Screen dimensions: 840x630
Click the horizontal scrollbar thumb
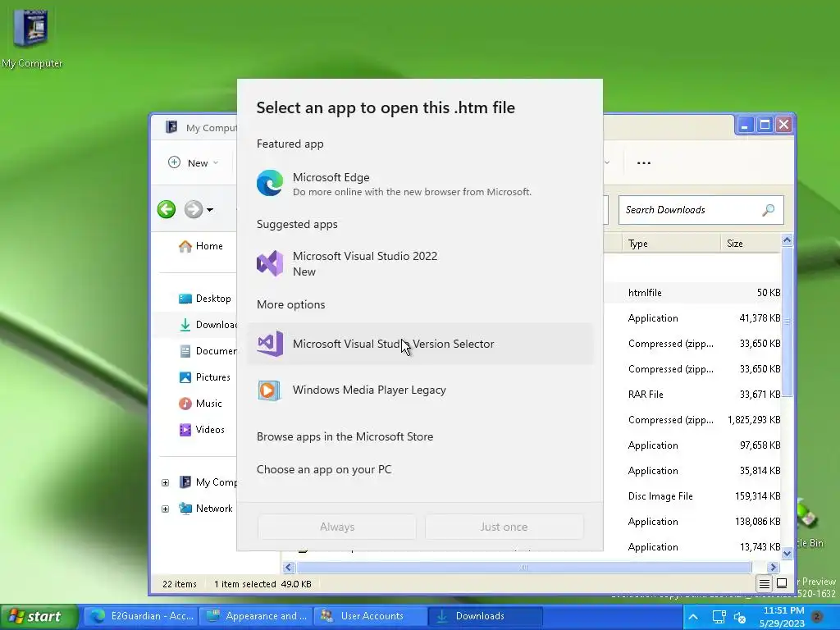[524, 568]
